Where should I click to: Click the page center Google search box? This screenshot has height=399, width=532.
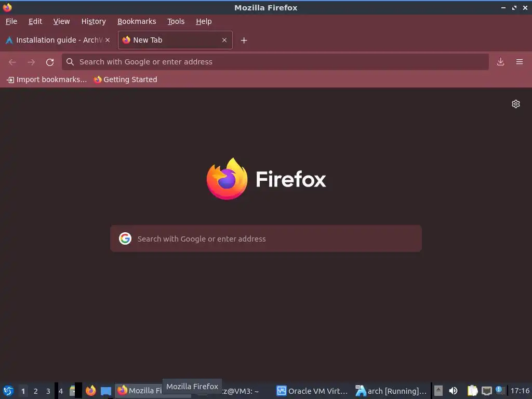tap(266, 238)
